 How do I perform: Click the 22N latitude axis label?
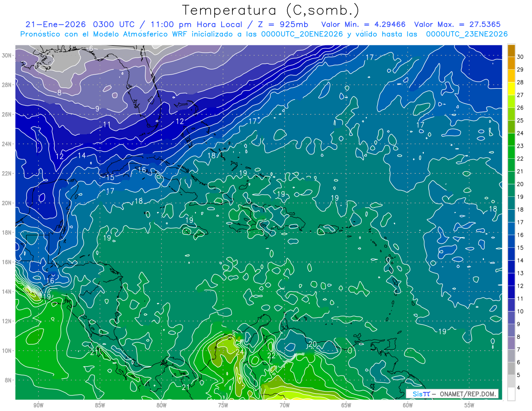point(7,173)
